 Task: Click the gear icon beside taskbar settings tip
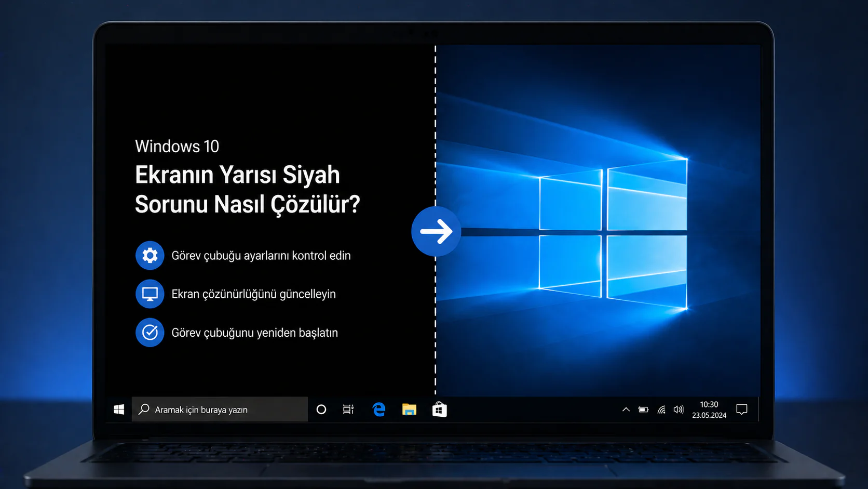(150, 255)
